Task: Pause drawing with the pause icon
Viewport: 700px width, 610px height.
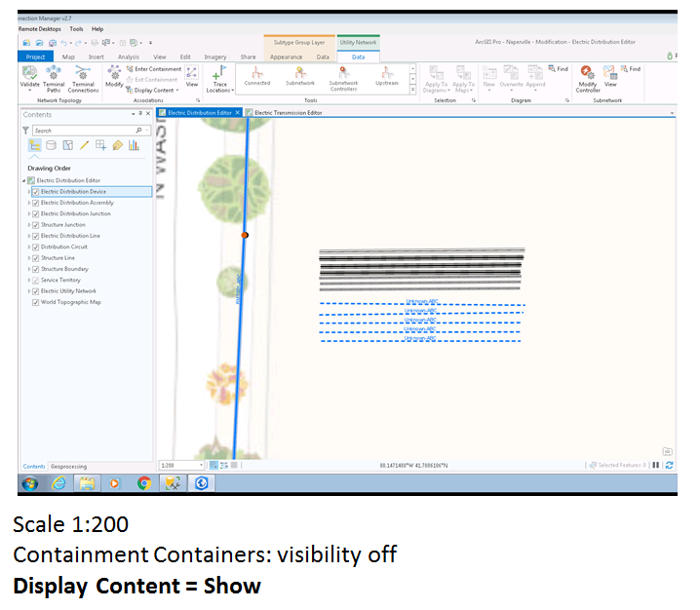Action: point(656,465)
